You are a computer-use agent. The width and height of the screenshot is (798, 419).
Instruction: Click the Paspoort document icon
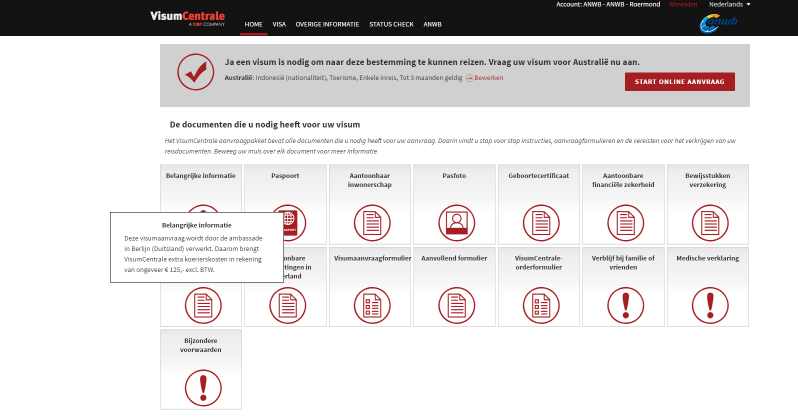point(285,221)
